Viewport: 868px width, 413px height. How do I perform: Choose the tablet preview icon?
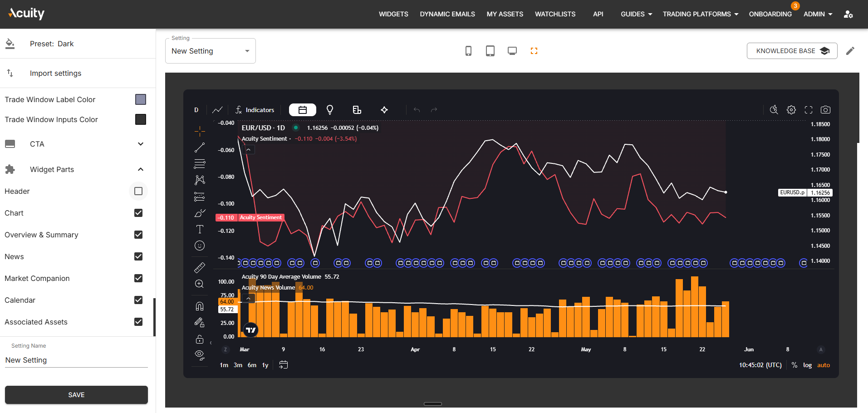490,51
